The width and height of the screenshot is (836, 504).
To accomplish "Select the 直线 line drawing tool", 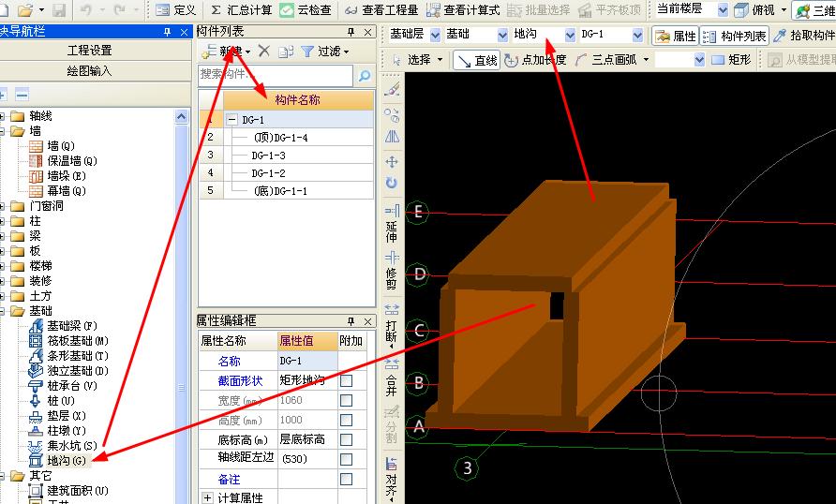I will [x=477, y=60].
